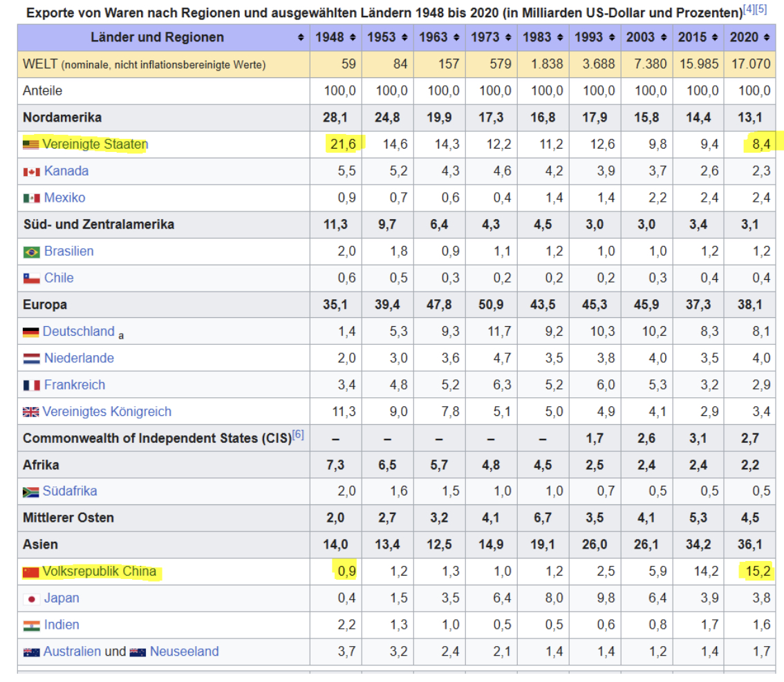Follow footnote reference [5] in the title
The image size is (784, 682).
(x=760, y=9)
